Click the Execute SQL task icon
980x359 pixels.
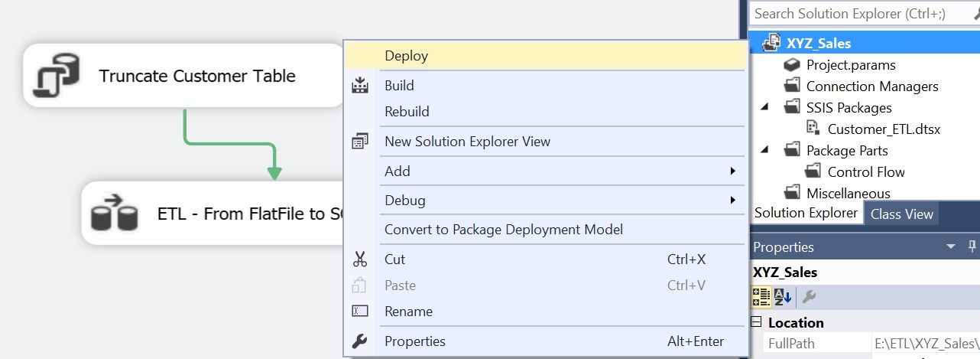coord(56,76)
